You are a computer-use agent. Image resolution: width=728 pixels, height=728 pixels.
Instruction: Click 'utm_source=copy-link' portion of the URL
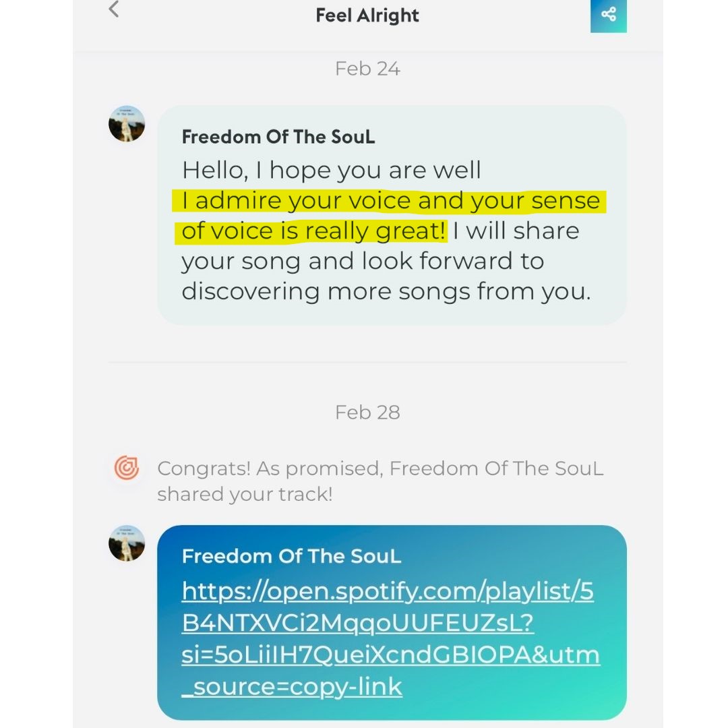tap(390, 670)
